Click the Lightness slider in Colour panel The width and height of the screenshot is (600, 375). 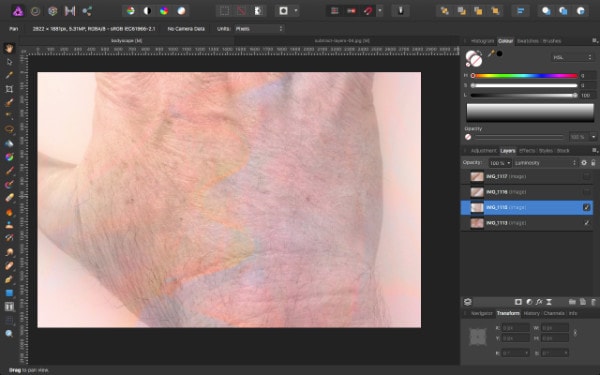(525, 95)
